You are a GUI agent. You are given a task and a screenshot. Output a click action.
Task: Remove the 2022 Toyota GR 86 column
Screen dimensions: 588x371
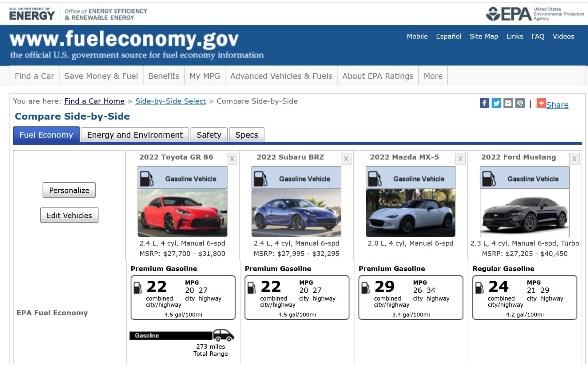point(232,159)
